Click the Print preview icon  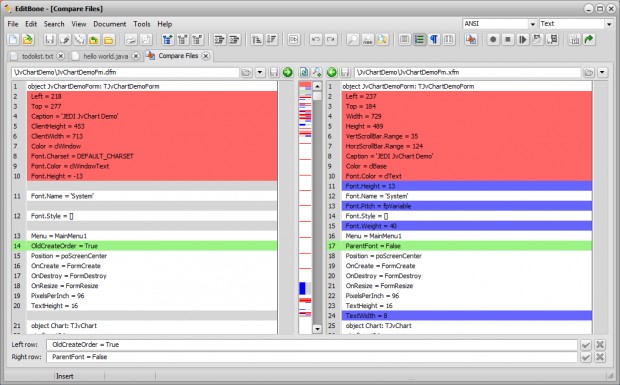146,40
